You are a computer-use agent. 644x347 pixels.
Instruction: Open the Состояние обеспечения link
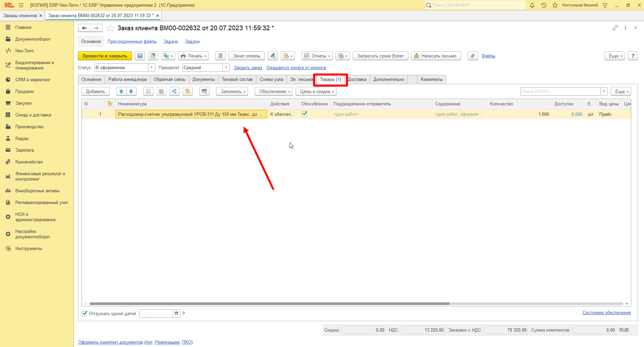click(606, 313)
